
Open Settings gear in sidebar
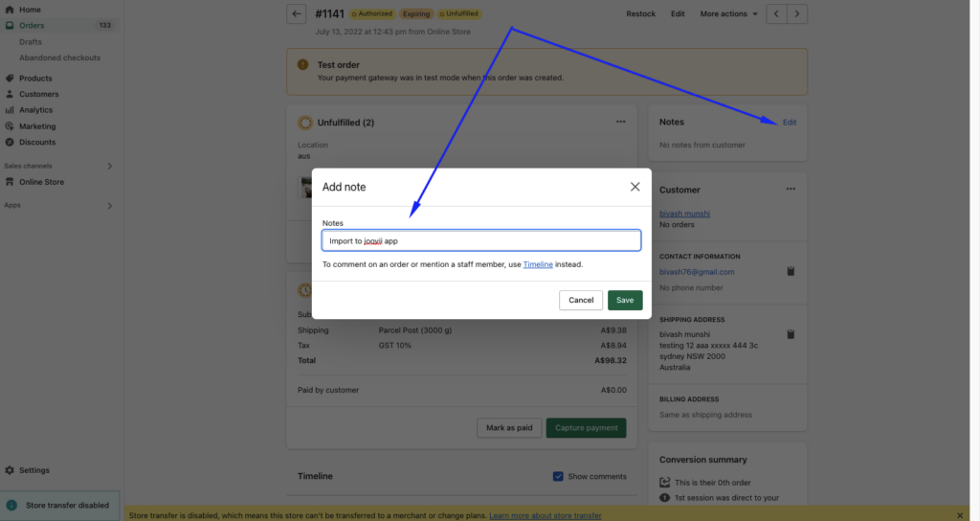pos(10,470)
